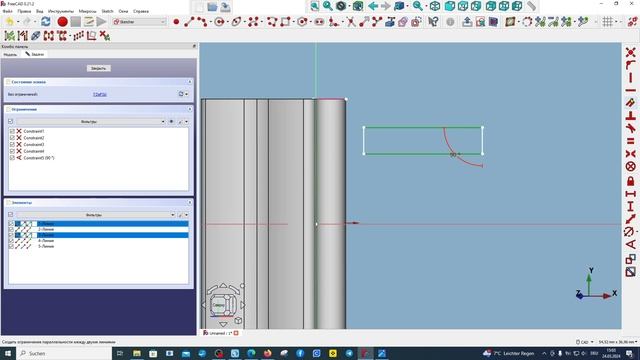Toggle the constraints filter checkbox
Screen dimensions: 640x360
11,121
